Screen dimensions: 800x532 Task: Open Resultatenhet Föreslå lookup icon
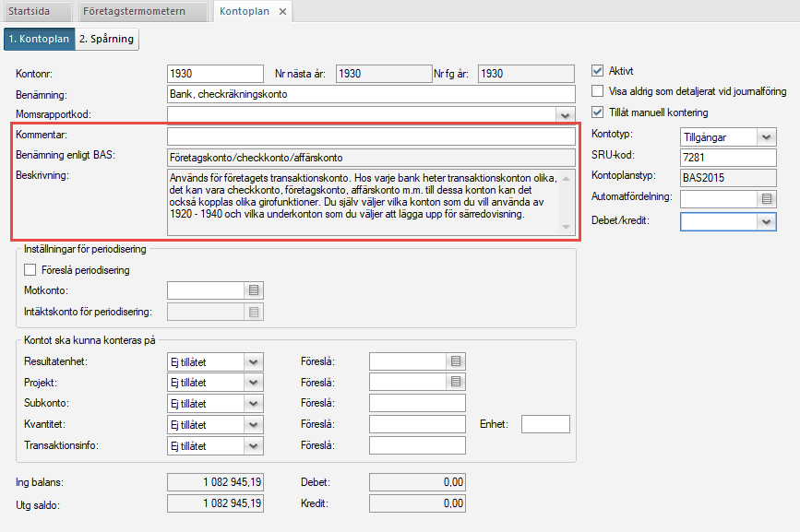pyautogui.click(x=456, y=361)
